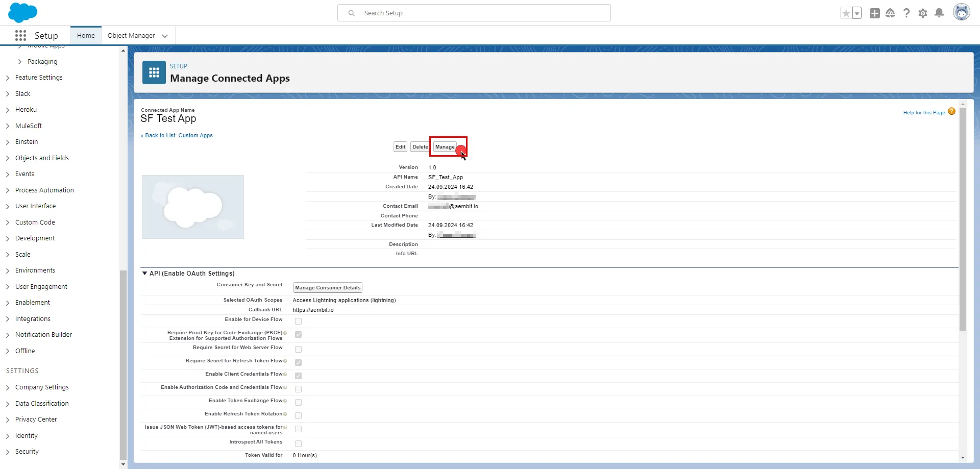Click the SF_Test_App API name value
This screenshot has width=980, height=469.
point(446,178)
